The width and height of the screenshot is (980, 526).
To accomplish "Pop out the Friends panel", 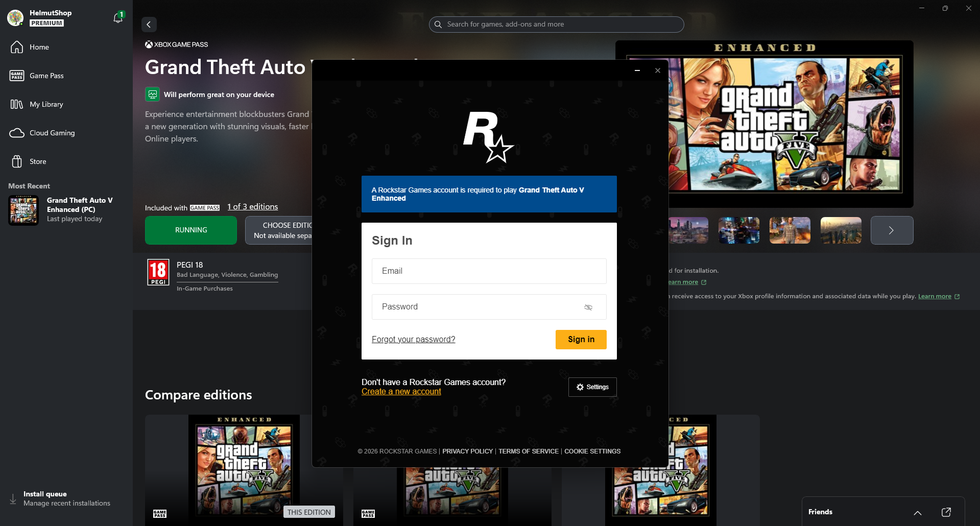I will [946, 512].
